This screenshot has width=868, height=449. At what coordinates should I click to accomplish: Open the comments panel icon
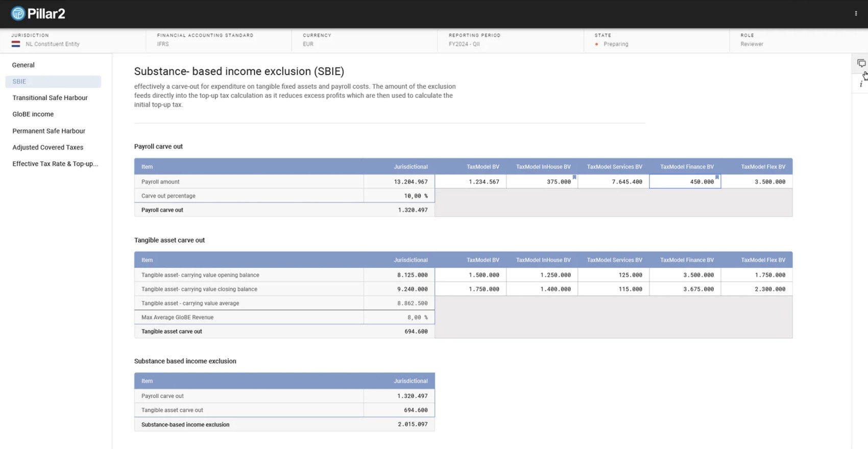point(861,63)
